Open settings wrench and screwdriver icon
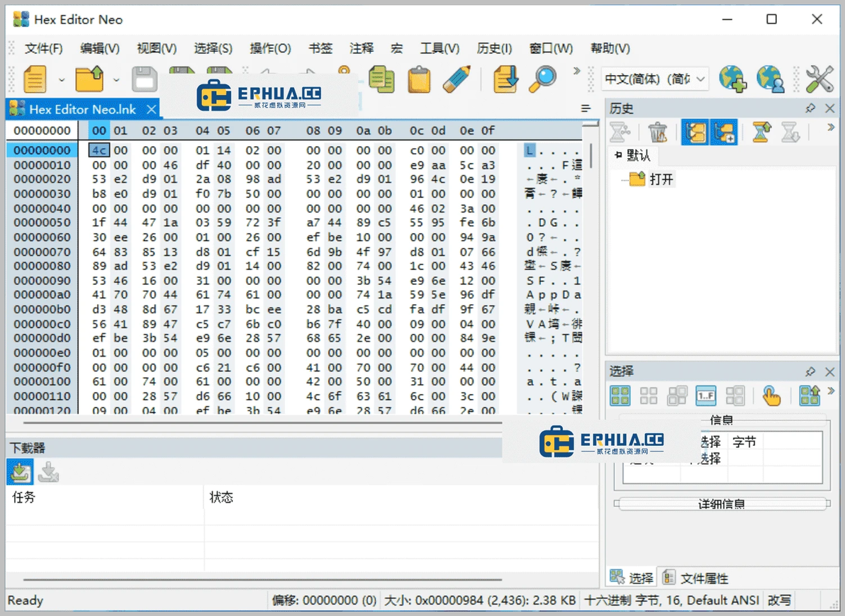Viewport: 845px width, 616px height. pos(819,79)
